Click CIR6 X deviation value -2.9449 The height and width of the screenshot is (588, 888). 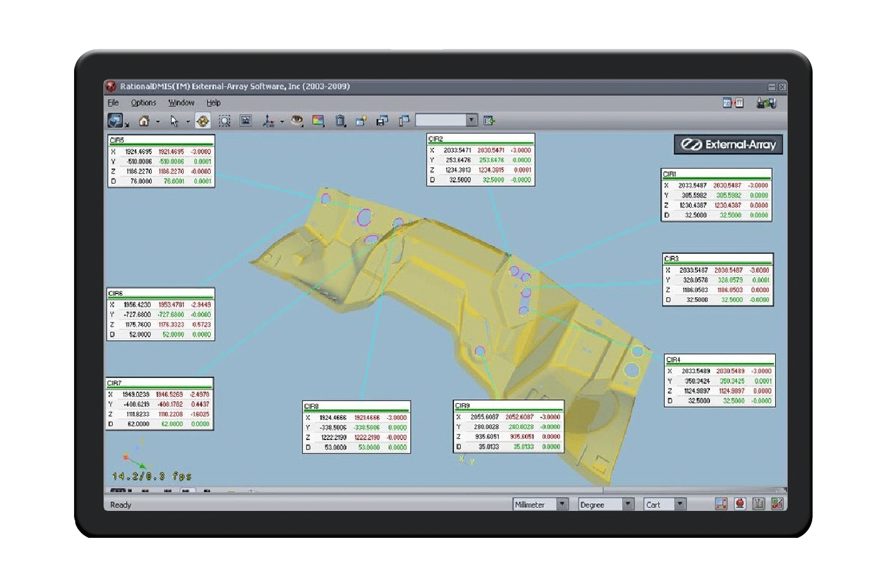[201, 305]
